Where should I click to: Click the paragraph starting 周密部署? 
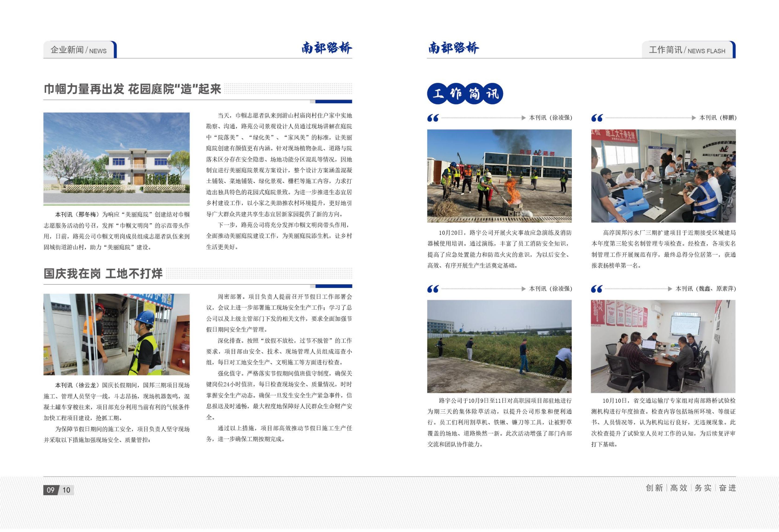coord(279,313)
